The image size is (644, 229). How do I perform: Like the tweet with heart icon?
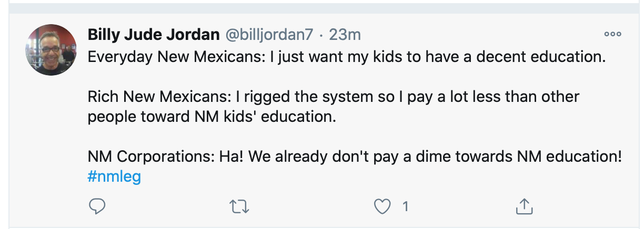[381, 207]
